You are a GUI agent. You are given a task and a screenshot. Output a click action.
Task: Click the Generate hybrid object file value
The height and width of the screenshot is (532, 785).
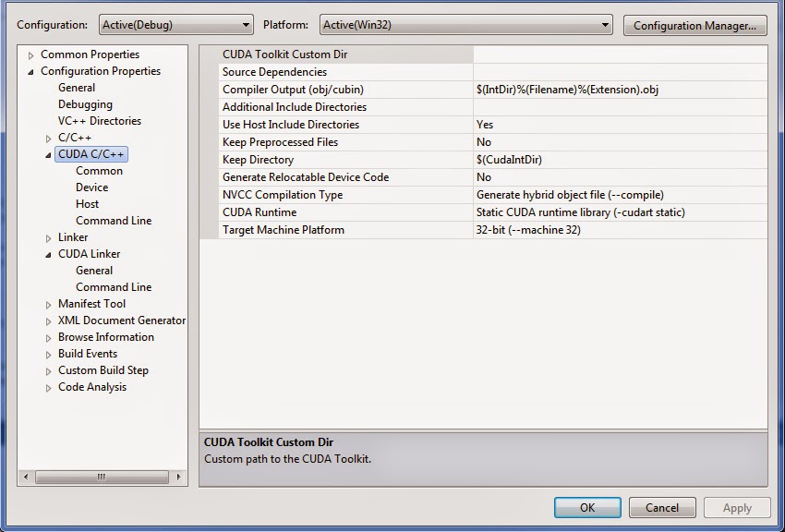click(x=570, y=195)
